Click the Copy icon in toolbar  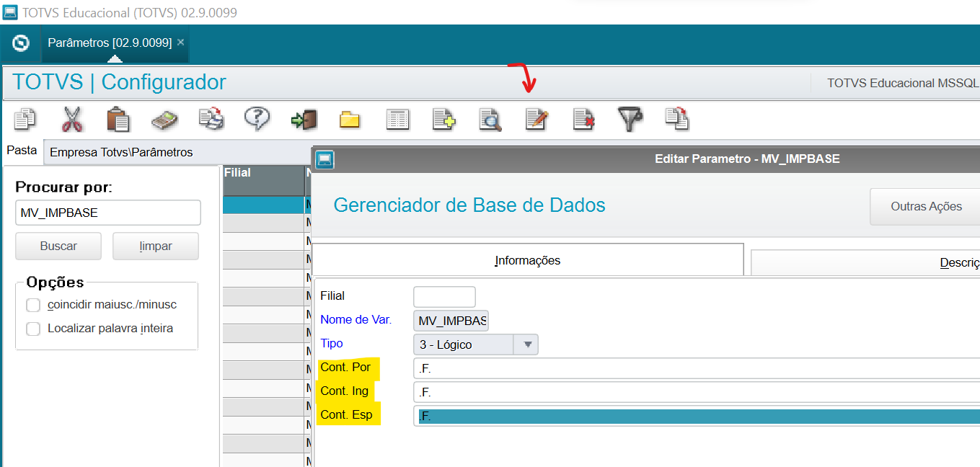(x=25, y=119)
